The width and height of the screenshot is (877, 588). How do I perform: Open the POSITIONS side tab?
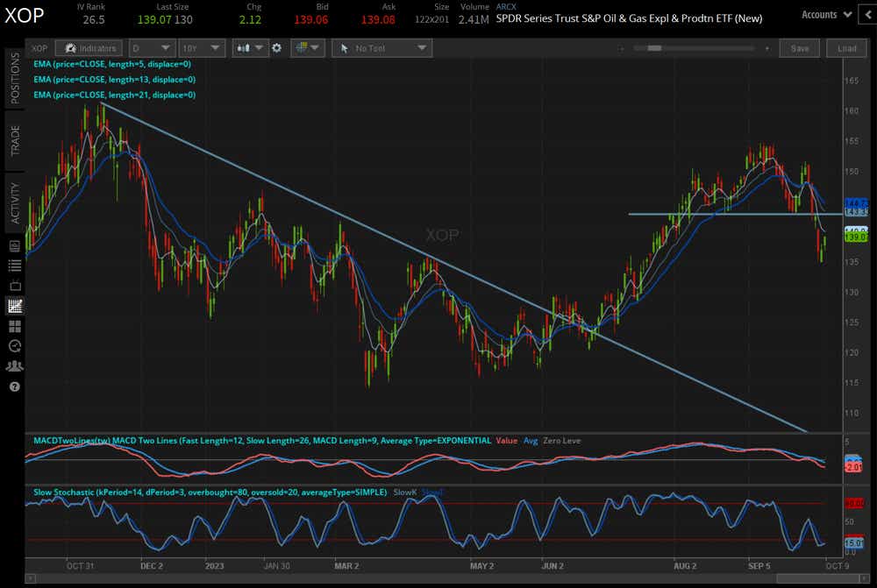click(x=15, y=78)
